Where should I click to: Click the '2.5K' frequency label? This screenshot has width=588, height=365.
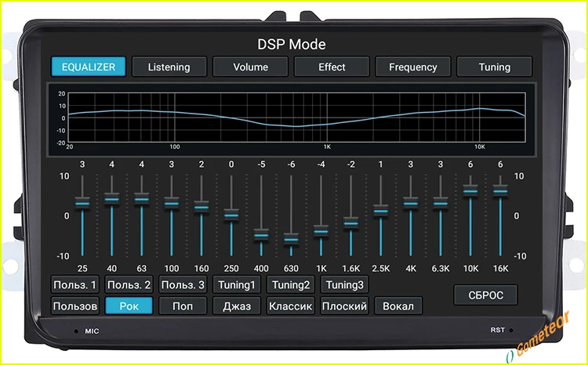click(380, 269)
